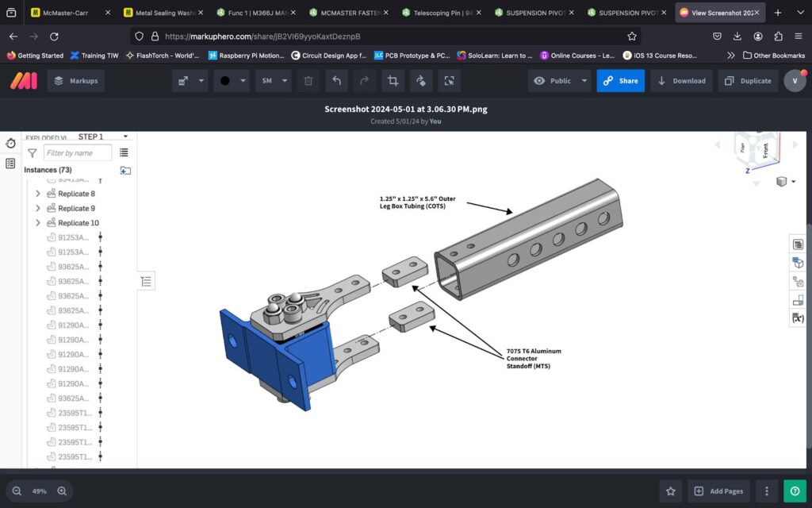Click the trash delete icon
The width and height of the screenshot is (812, 508).
[x=308, y=81]
